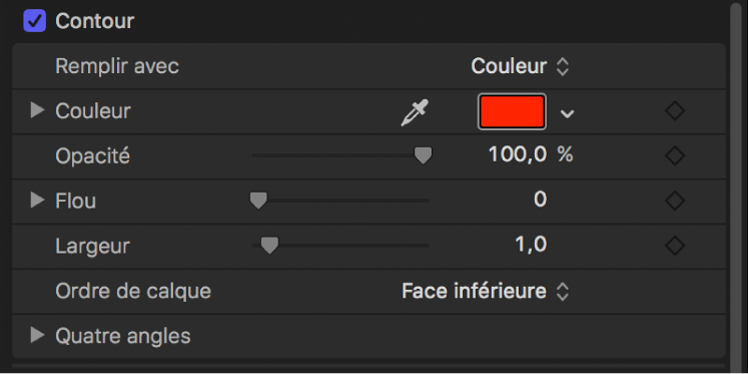Add keyframe diamond for Opacité row
The height and width of the screenshot is (374, 748).
click(675, 156)
